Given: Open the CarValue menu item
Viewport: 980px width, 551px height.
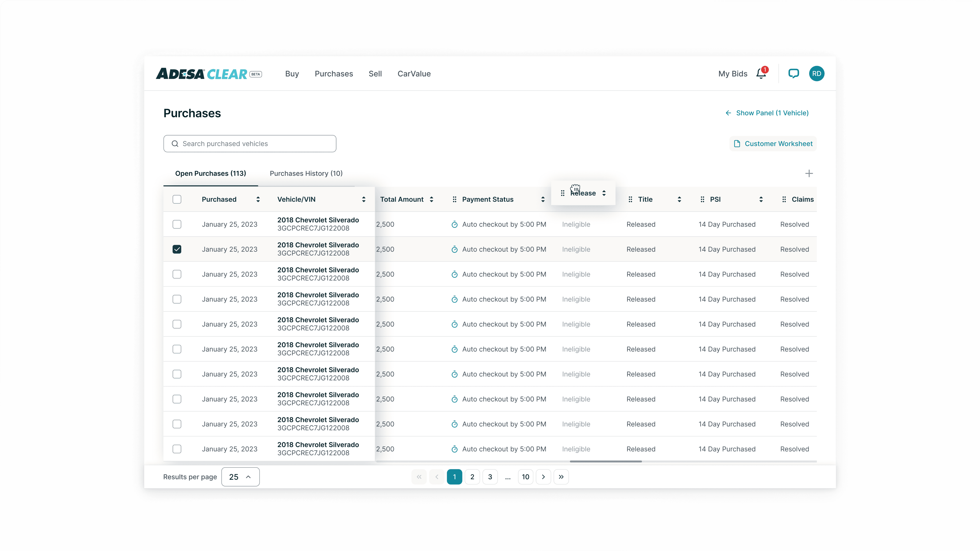Looking at the screenshot, I should coord(414,74).
